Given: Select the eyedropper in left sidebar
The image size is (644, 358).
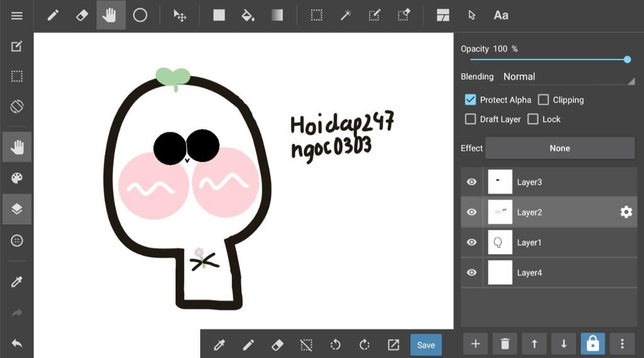Looking at the screenshot, I should pos(17,282).
